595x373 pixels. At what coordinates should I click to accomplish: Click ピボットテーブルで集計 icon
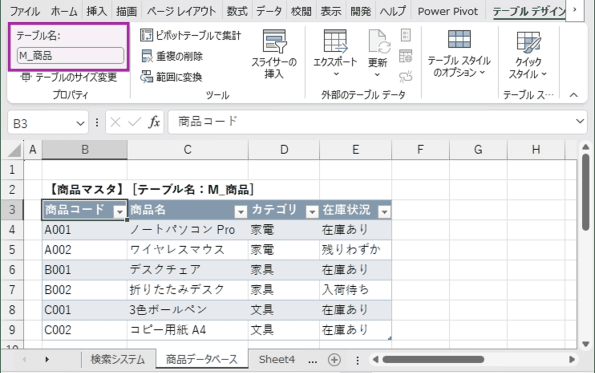click(x=146, y=35)
